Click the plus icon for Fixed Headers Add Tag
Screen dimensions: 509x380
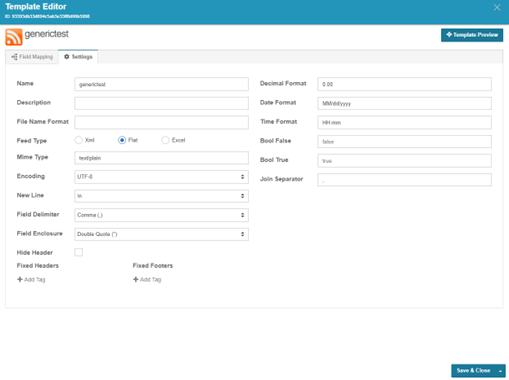[x=20, y=279]
